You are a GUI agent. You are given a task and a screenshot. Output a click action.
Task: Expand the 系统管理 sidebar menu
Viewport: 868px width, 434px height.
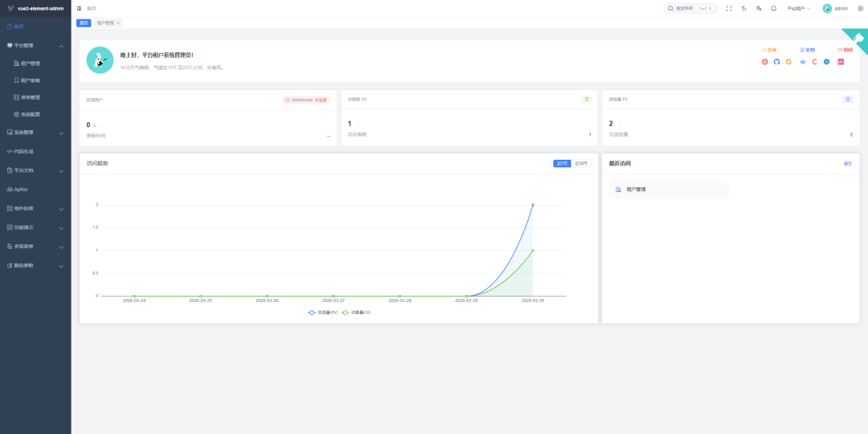pyautogui.click(x=35, y=133)
